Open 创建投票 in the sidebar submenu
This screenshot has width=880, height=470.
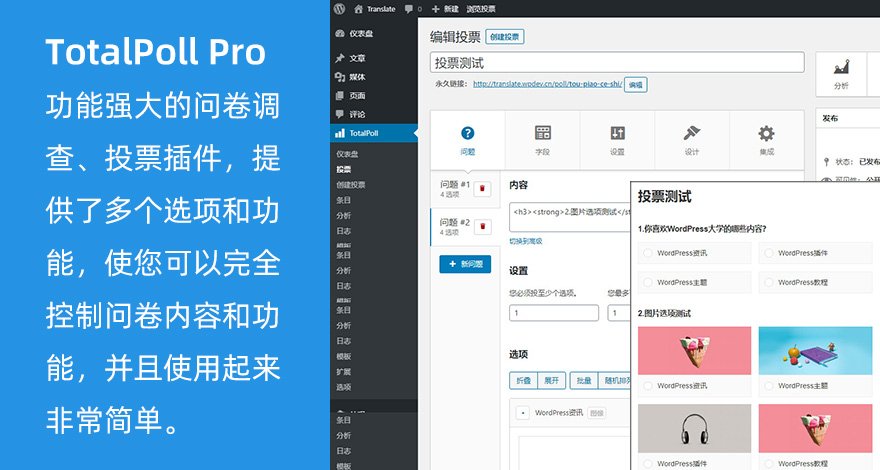[351, 185]
